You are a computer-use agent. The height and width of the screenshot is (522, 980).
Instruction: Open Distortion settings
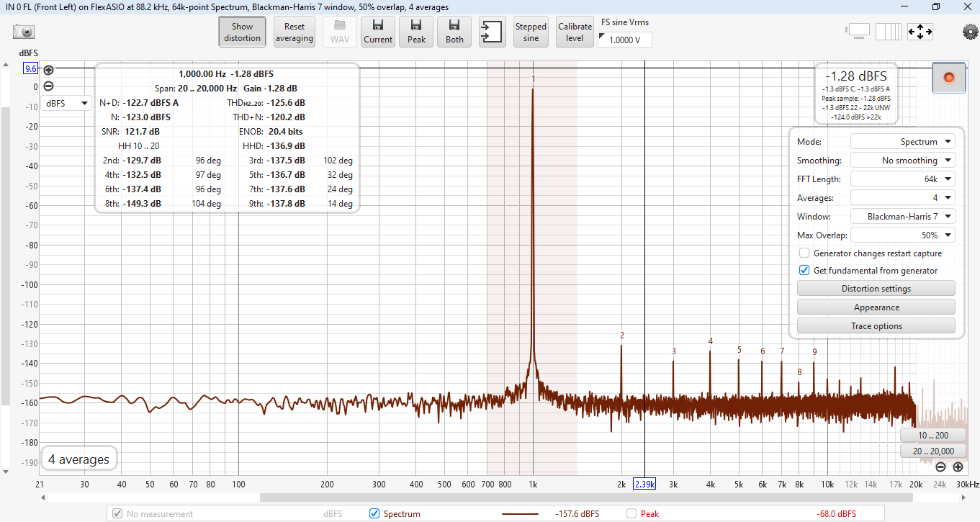tap(876, 289)
